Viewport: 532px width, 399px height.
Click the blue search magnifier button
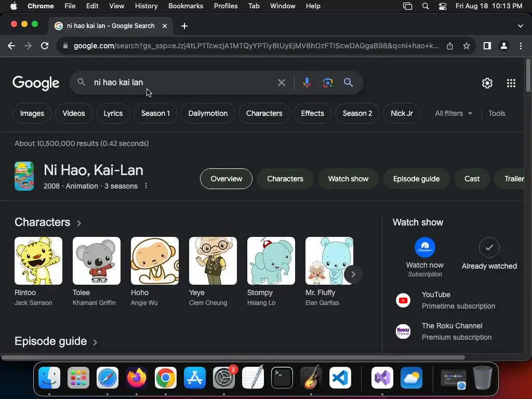pos(348,83)
